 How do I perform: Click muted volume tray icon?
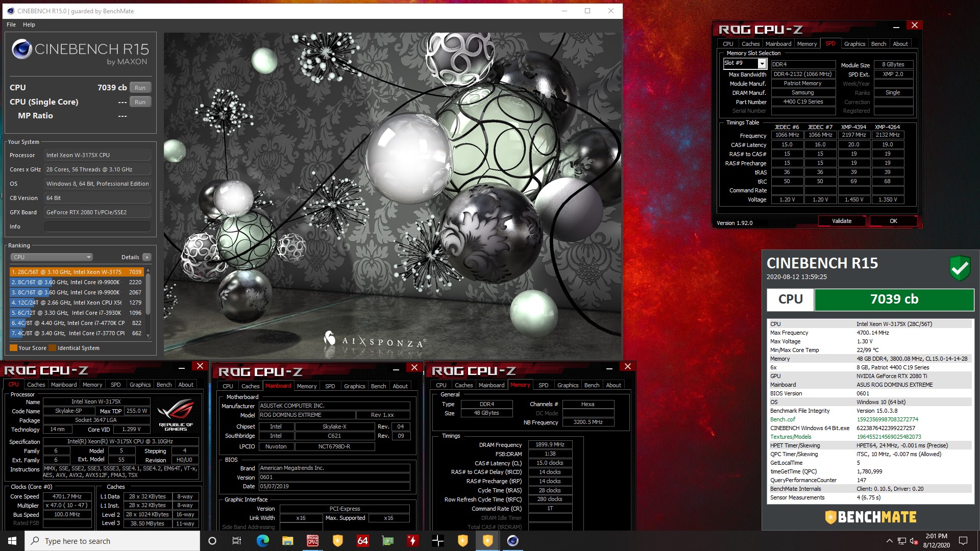[914, 541]
